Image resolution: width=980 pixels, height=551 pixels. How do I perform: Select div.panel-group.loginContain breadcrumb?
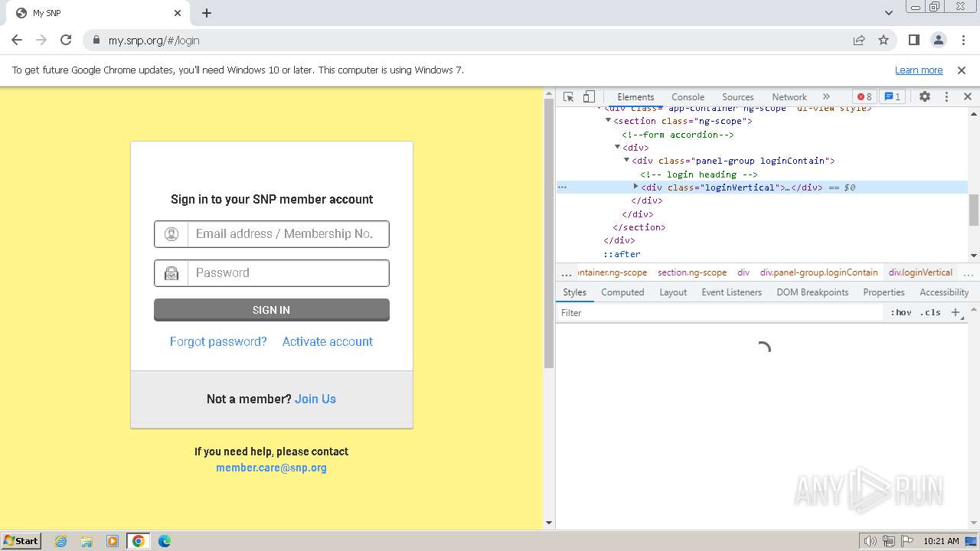point(818,272)
